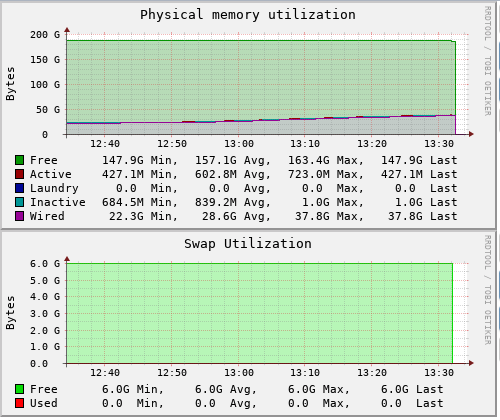Screen dimensions: 500x420
Task: Click the '200 G' y-axis label on memory graph
Action: 45,34
